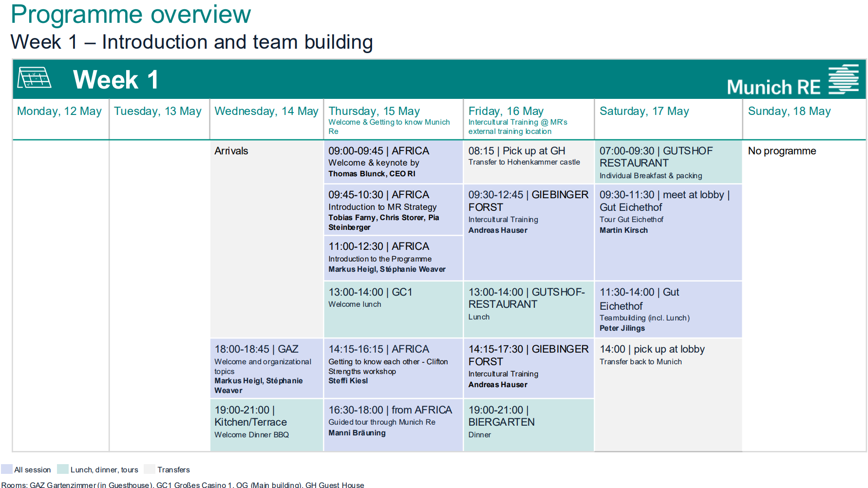Click the calendar icon in the Week 1 header
868x488 pixels.
click(34, 78)
